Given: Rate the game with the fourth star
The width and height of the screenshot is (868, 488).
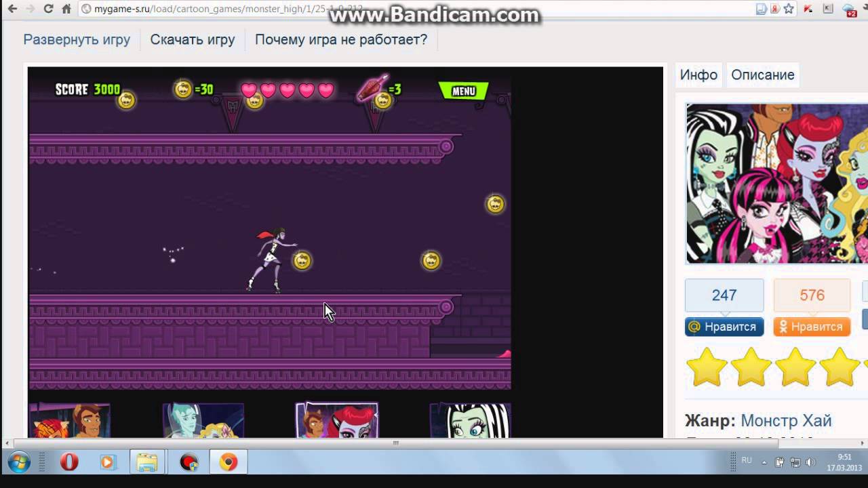Looking at the screenshot, I should (840, 367).
